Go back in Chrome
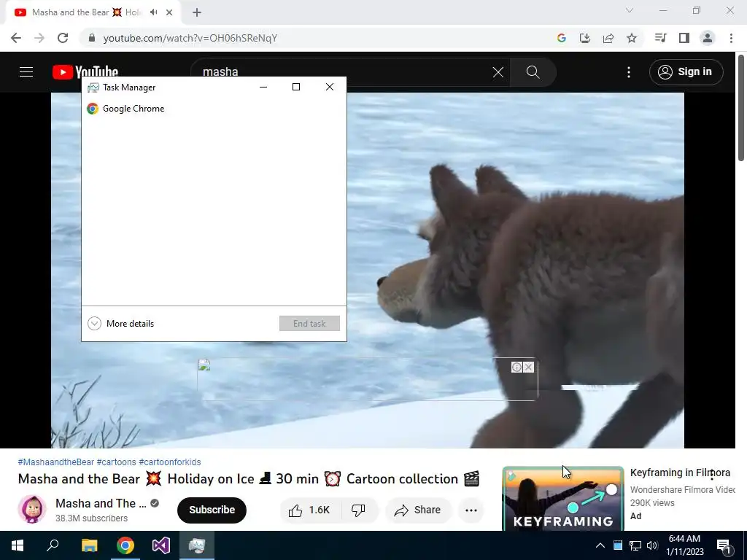This screenshot has height=560, width=747. [x=16, y=38]
